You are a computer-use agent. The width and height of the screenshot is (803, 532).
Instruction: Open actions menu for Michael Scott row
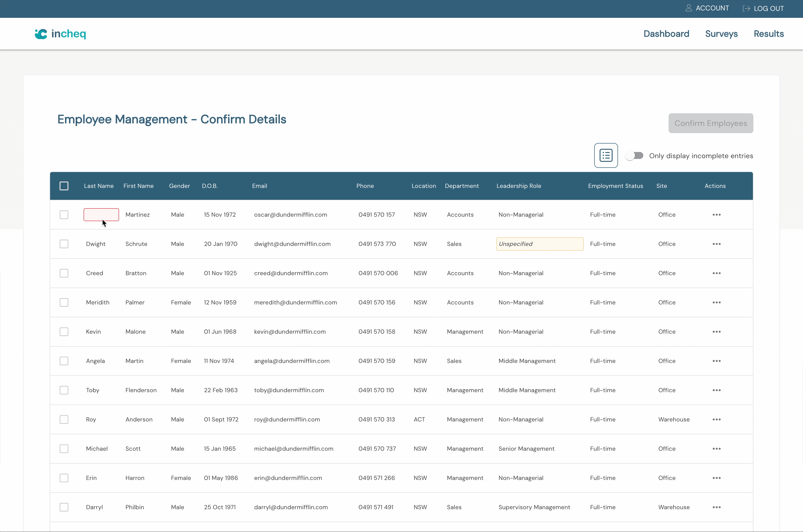point(716,448)
